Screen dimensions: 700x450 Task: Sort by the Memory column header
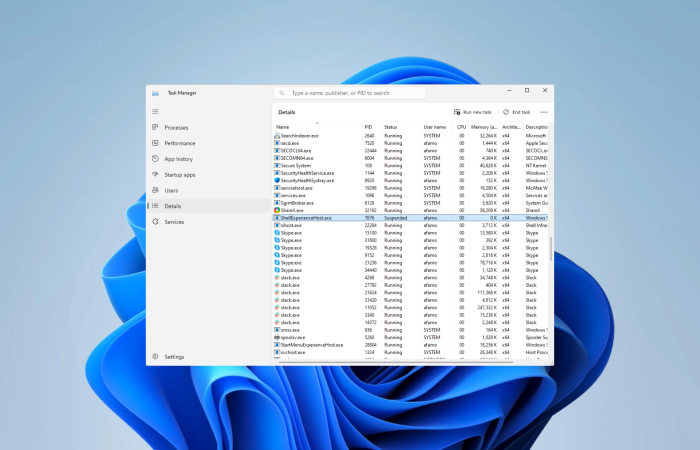[484, 127]
